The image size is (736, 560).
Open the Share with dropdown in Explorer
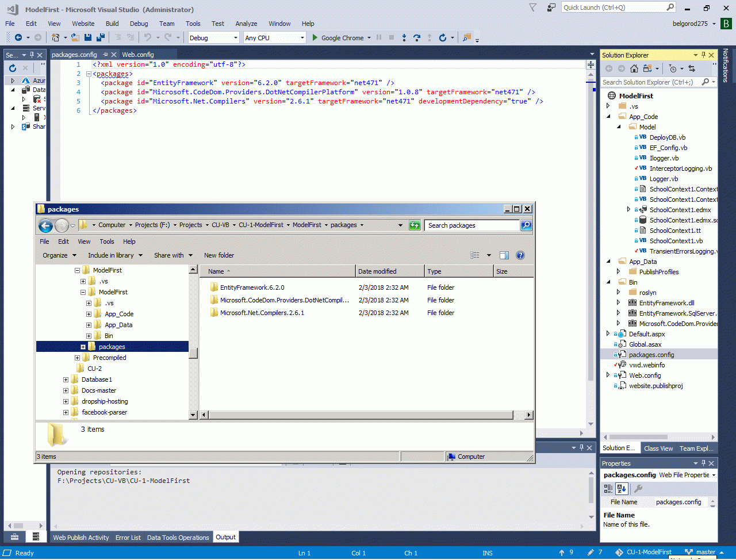tap(173, 255)
